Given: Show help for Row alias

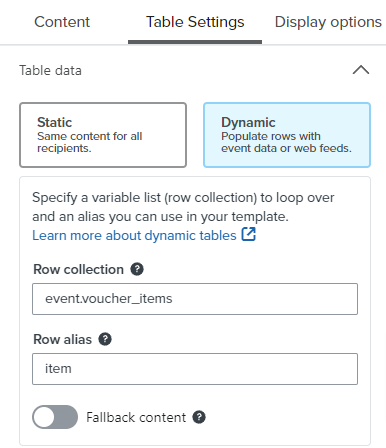Looking at the screenshot, I should coord(105,339).
